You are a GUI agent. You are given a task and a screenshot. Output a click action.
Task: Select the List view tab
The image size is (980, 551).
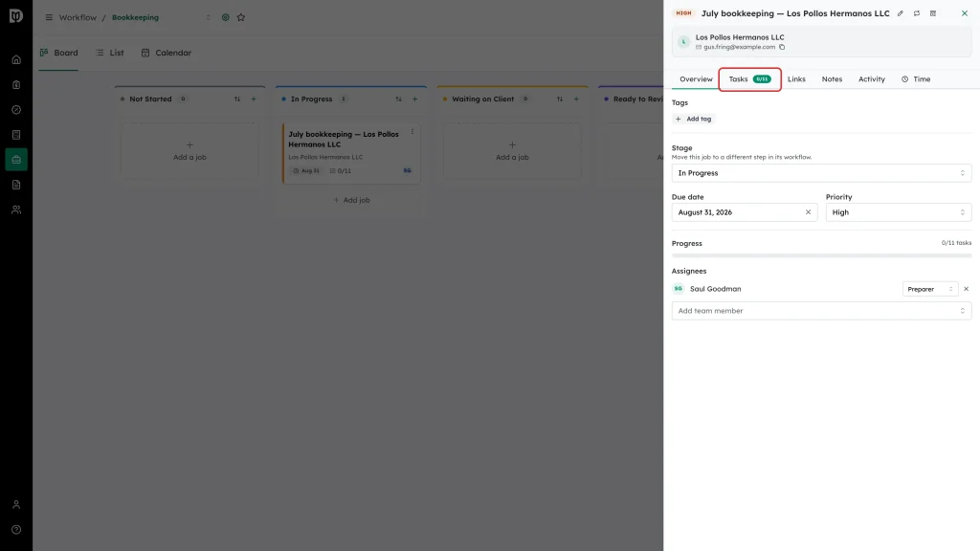tap(110, 54)
